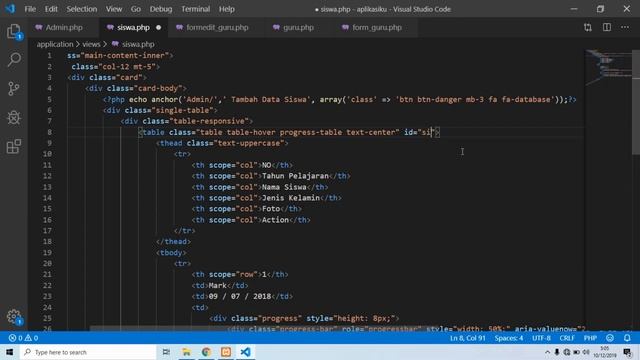The image size is (640, 360).
Task: Change encoding via UTF-8 status item
Action: pyautogui.click(x=541, y=338)
